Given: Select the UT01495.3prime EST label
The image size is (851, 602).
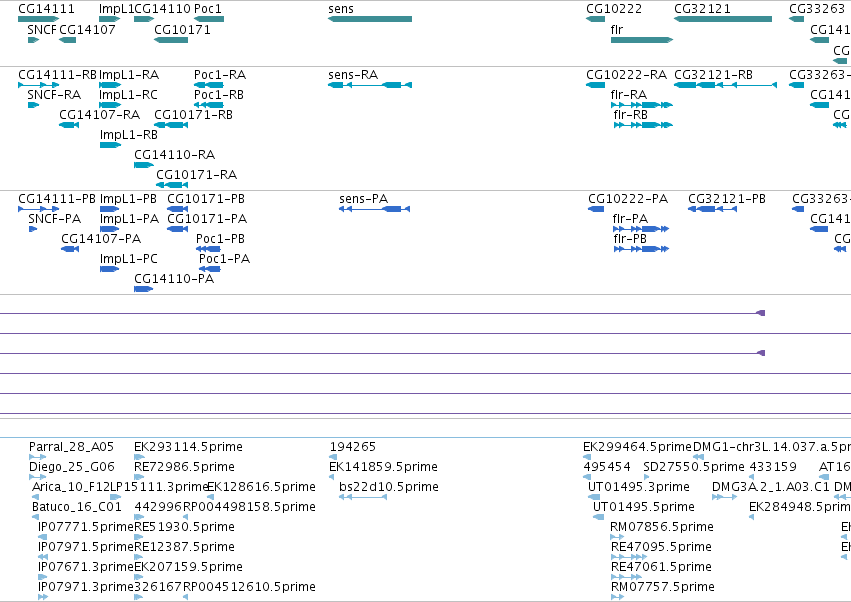Looking at the screenshot, I should pyautogui.click(x=639, y=487).
